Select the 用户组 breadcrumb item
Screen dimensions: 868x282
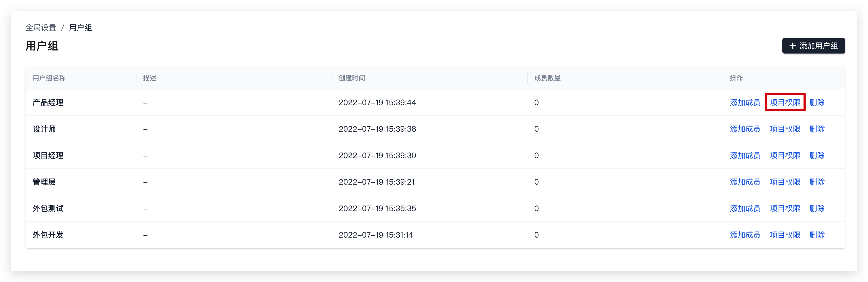(x=81, y=28)
